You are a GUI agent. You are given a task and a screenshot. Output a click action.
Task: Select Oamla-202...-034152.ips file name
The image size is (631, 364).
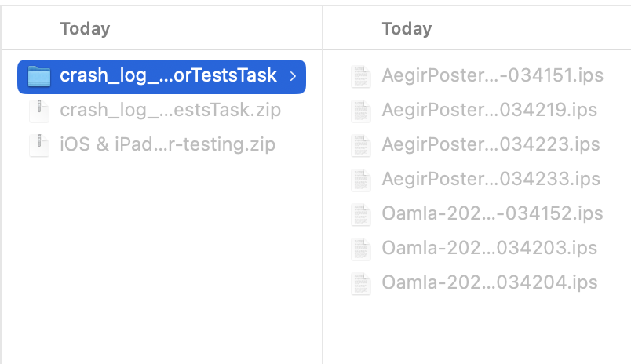point(493,213)
